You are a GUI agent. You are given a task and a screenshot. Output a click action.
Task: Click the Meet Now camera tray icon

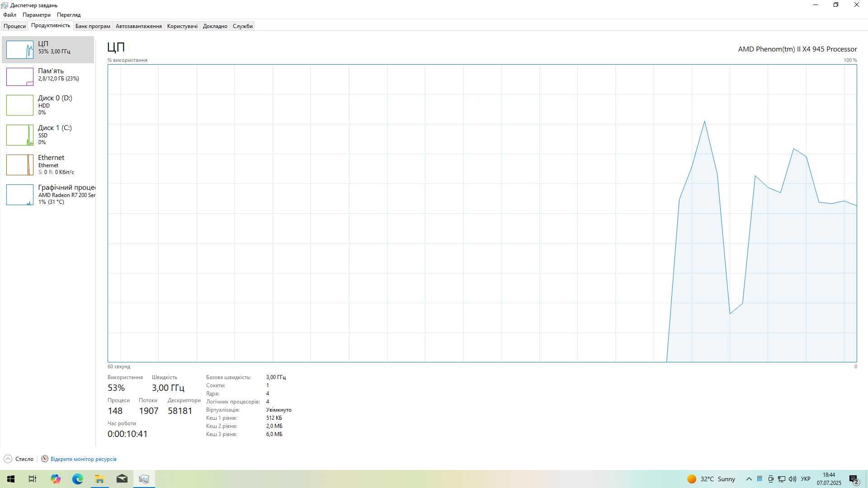[x=771, y=479]
